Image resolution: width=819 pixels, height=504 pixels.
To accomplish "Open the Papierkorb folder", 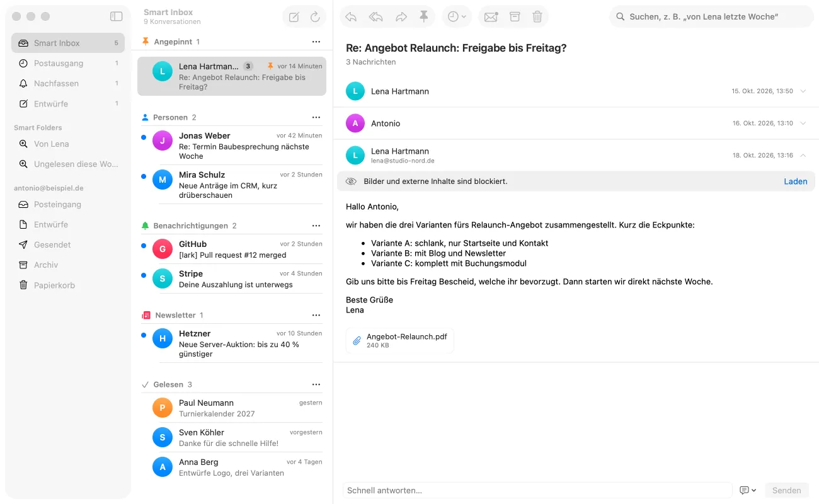I will pos(68,285).
